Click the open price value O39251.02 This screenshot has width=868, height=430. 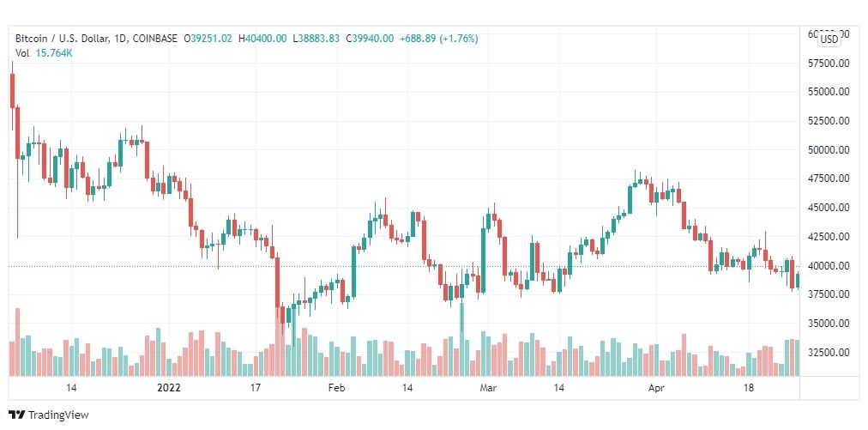pyautogui.click(x=209, y=39)
